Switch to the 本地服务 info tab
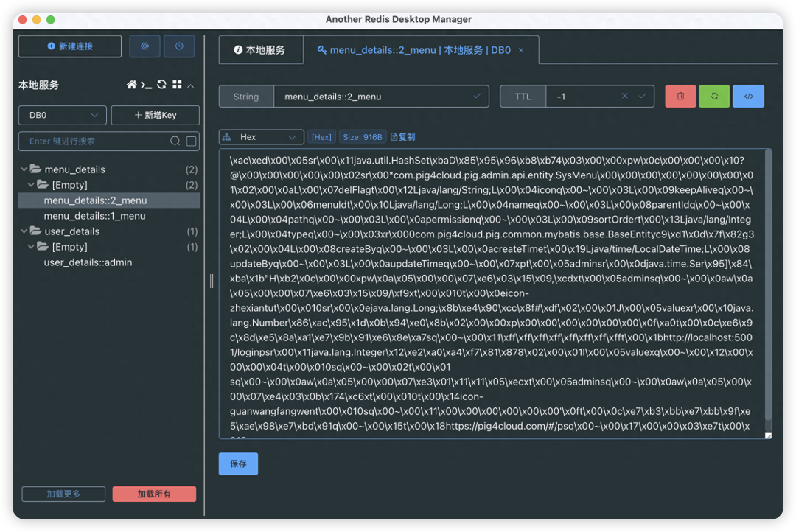Image resolution: width=796 pixels, height=532 pixels. pos(259,50)
